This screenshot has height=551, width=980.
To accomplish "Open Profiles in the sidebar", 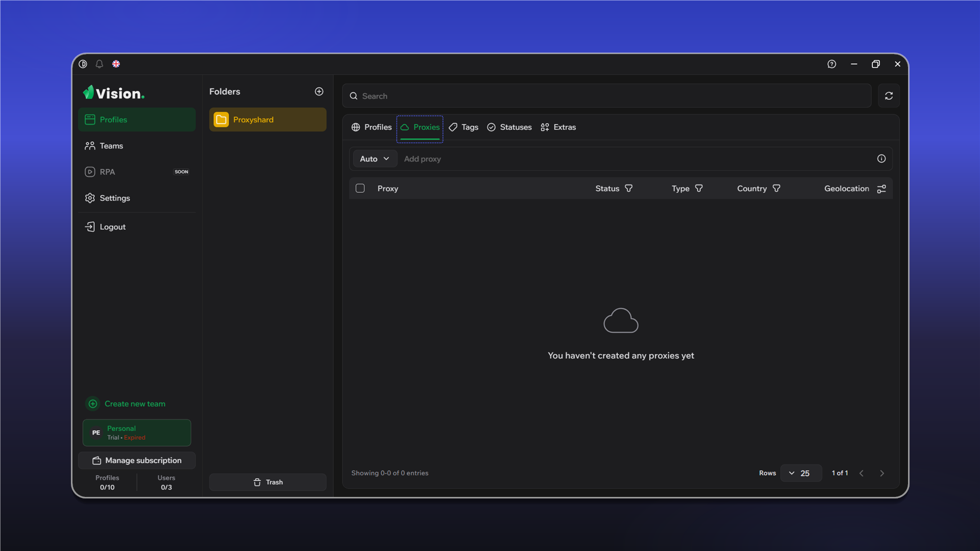I will tap(137, 119).
